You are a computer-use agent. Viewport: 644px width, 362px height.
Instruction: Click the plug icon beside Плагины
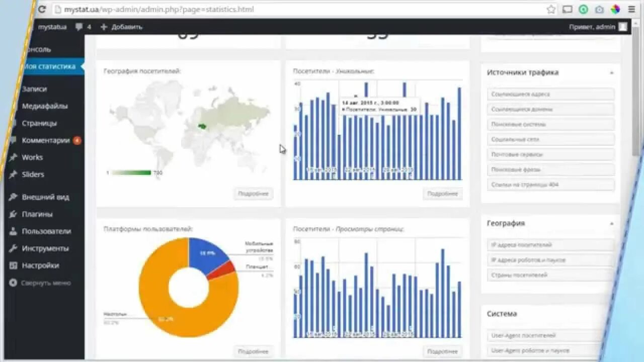(13, 214)
